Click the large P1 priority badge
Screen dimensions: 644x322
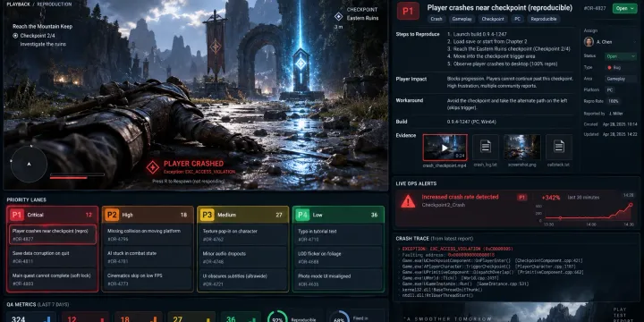(x=408, y=11)
